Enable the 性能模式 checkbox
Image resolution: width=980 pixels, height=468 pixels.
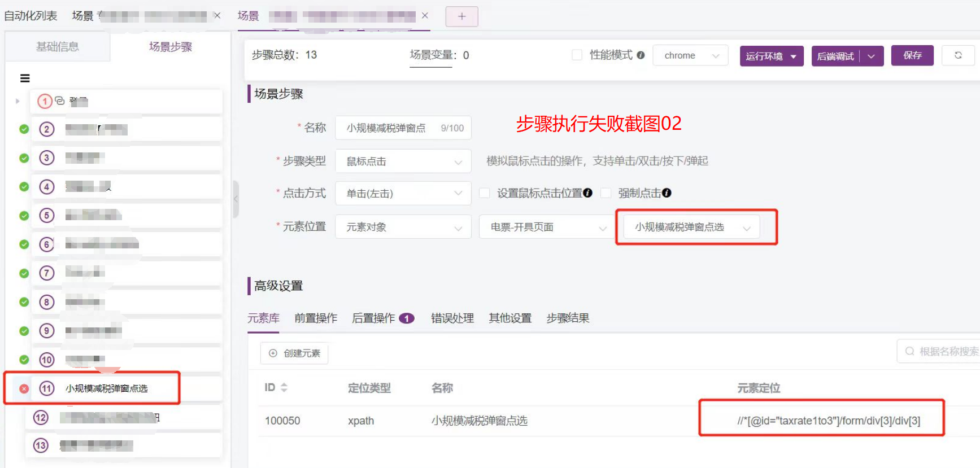click(577, 55)
